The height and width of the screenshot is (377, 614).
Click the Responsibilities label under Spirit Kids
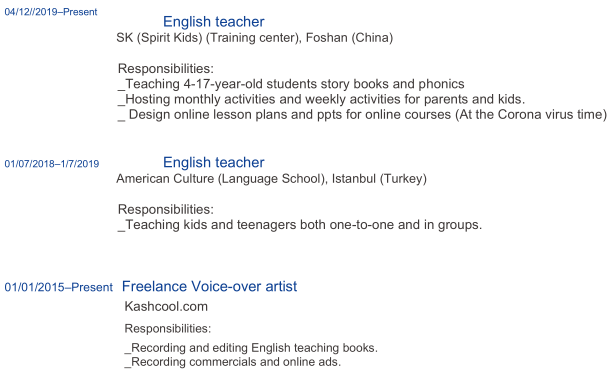coord(166,69)
